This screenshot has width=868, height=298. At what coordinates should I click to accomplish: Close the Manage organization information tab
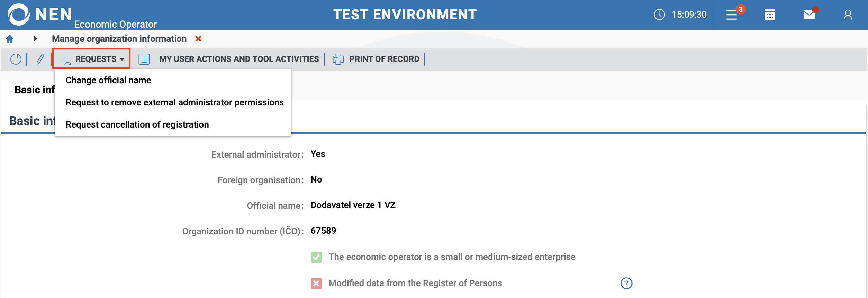click(198, 39)
